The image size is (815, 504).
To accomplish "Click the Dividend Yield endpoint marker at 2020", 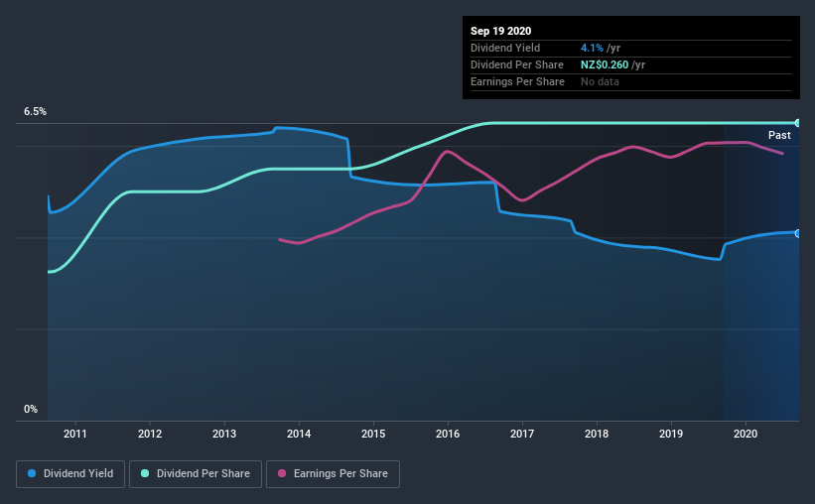I will pyautogui.click(x=798, y=233).
